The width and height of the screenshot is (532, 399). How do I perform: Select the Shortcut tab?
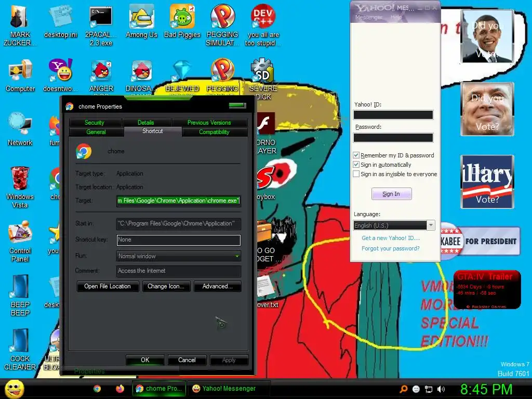tap(153, 131)
